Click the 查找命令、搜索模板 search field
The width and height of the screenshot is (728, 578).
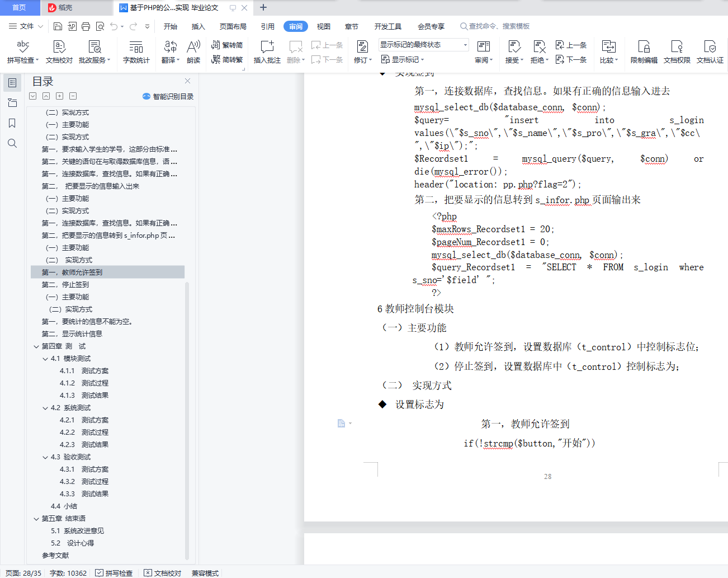tap(495, 26)
